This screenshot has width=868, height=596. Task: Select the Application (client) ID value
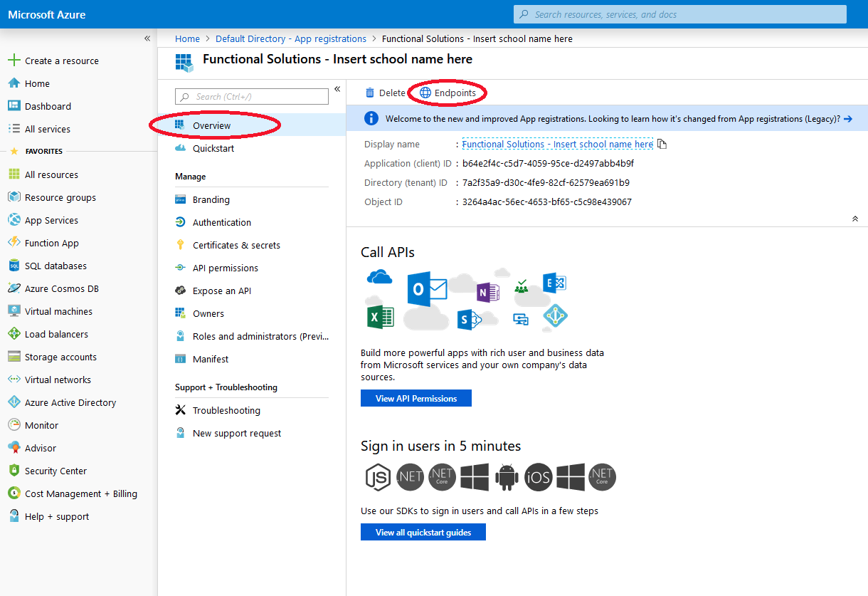(x=548, y=163)
